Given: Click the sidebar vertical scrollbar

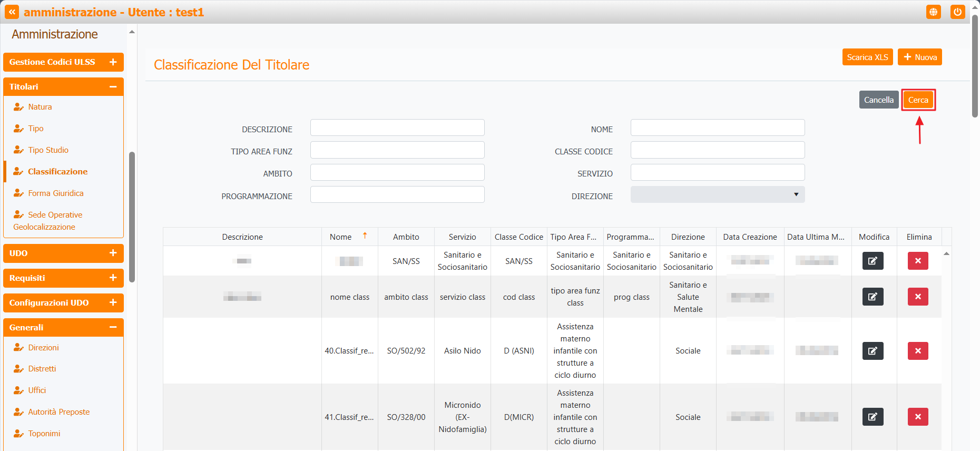Looking at the screenshot, I should point(132,216).
